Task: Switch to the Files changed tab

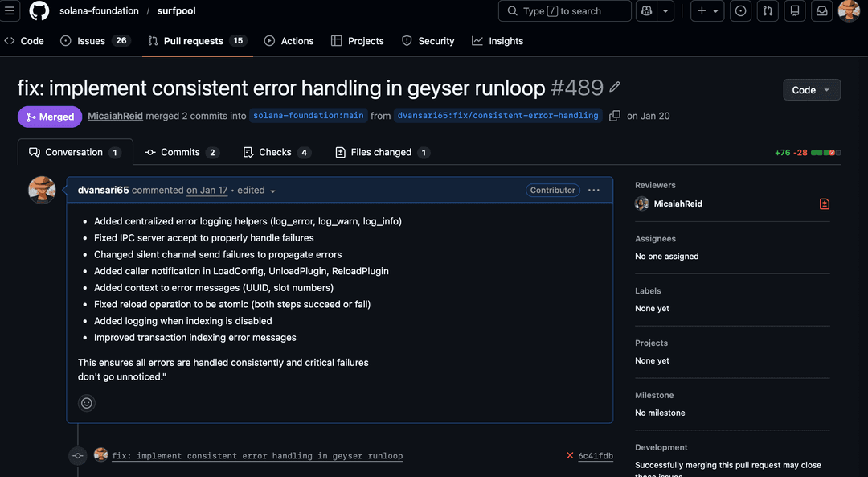Action: click(382, 152)
